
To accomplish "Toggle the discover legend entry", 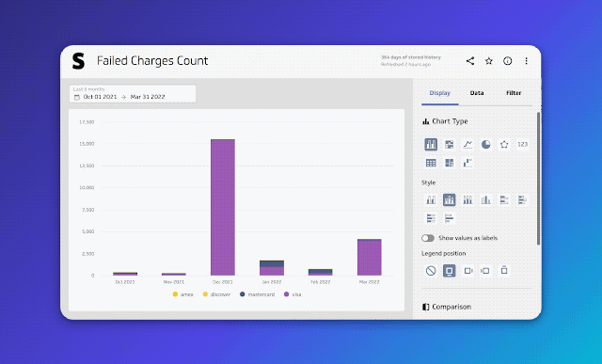I will pyautogui.click(x=217, y=294).
